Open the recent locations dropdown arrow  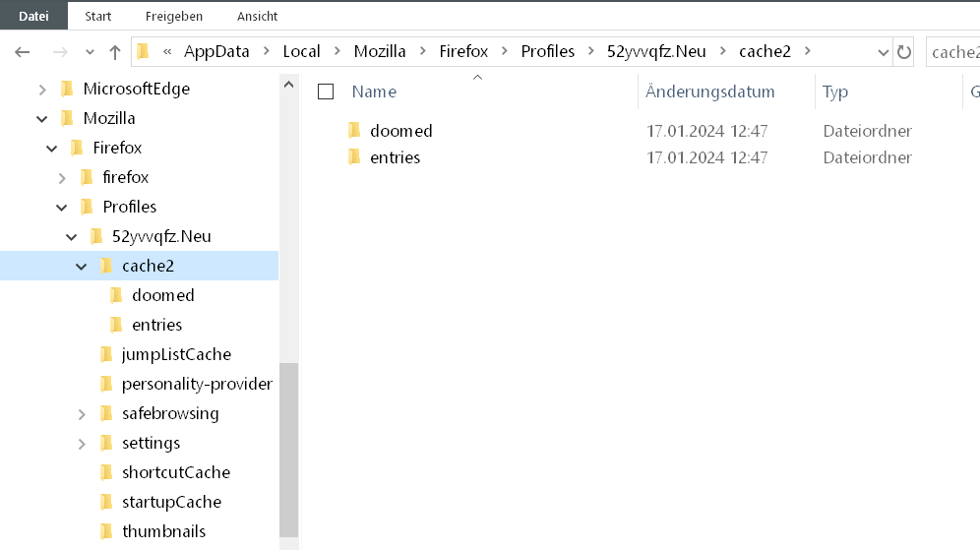[90, 52]
